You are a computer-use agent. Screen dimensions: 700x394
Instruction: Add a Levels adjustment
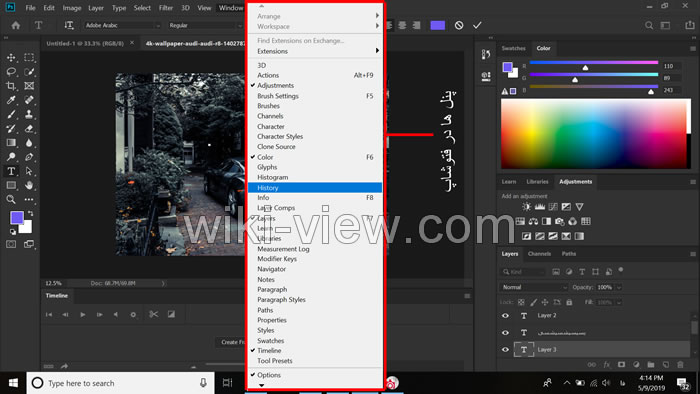tap(540, 207)
